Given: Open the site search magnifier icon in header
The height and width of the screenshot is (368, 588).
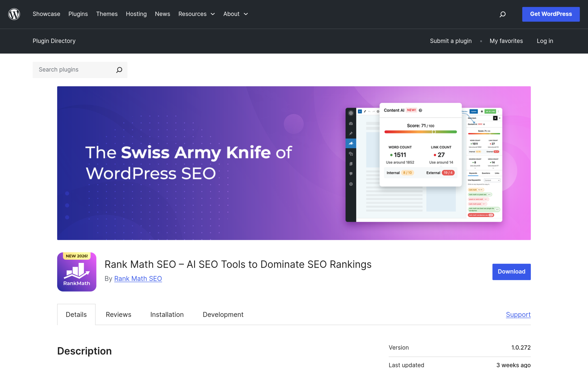Looking at the screenshot, I should click(503, 14).
